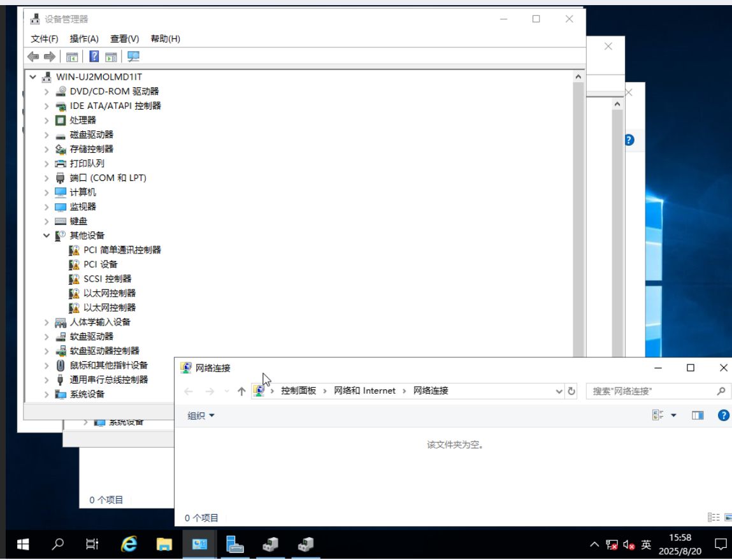This screenshot has height=560, width=732.
Task: Click the 控制面板 breadcrumb
Action: 298,391
